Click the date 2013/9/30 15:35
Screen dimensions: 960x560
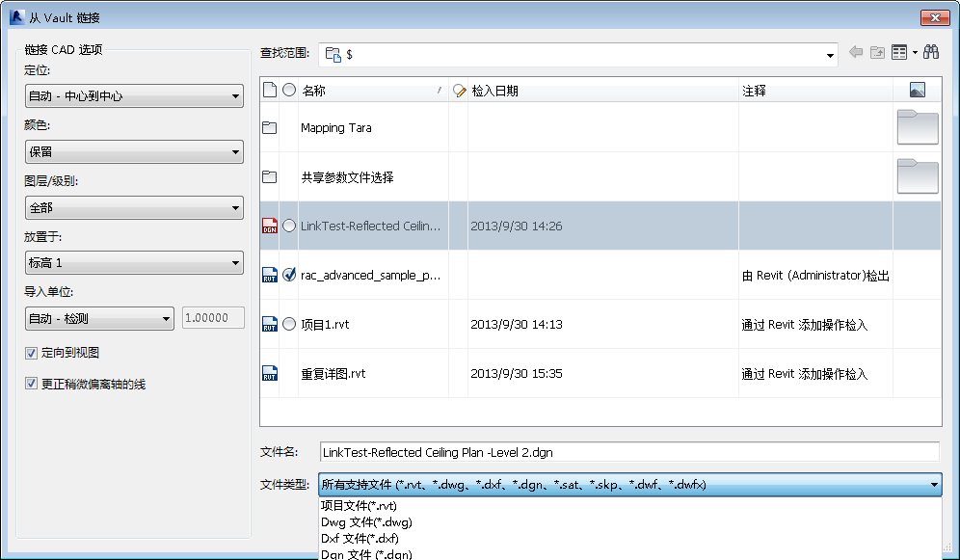click(x=516, y=373)
